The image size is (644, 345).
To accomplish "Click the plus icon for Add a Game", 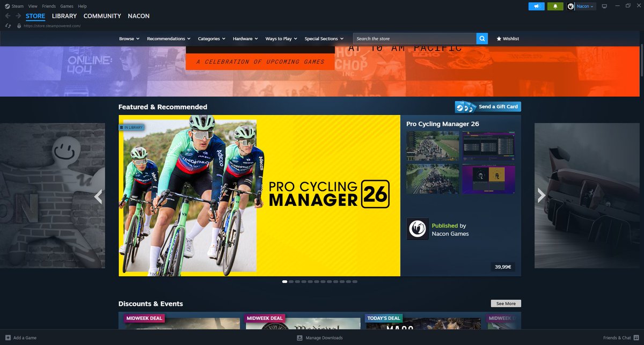I will click(8, 338).
